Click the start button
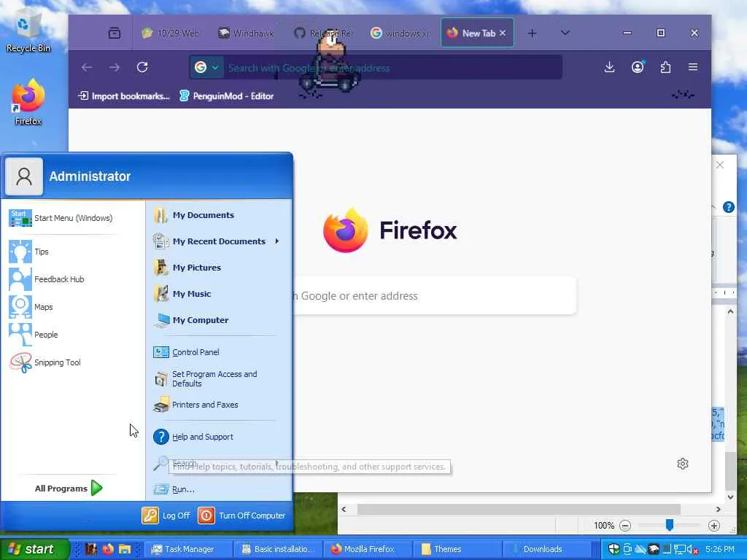The width and height of the screenshot is (747, 560). (34, 549)
